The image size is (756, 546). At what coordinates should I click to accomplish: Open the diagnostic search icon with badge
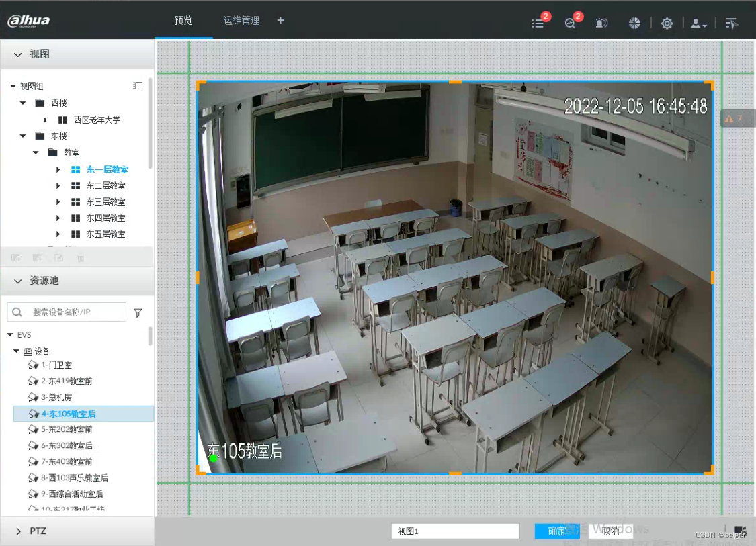click(571, 23)
